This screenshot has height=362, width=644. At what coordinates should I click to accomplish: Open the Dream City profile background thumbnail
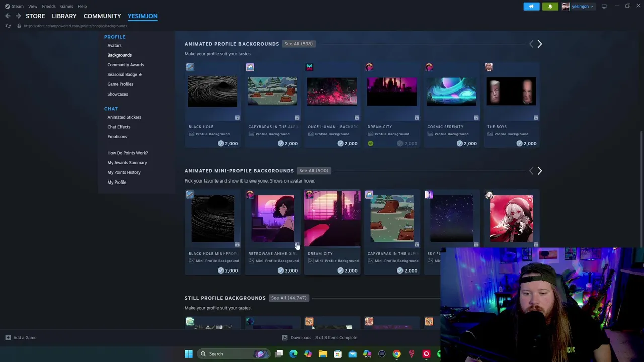pos(391,92)
